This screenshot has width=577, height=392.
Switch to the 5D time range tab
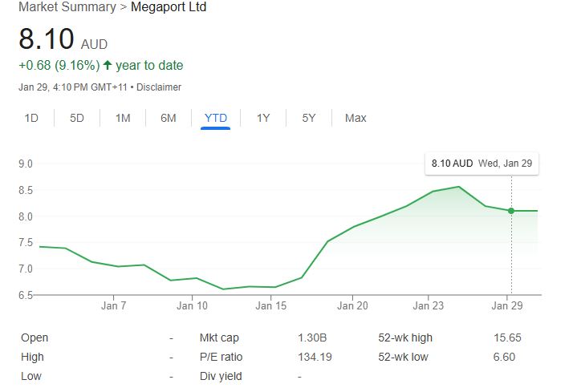77,118
